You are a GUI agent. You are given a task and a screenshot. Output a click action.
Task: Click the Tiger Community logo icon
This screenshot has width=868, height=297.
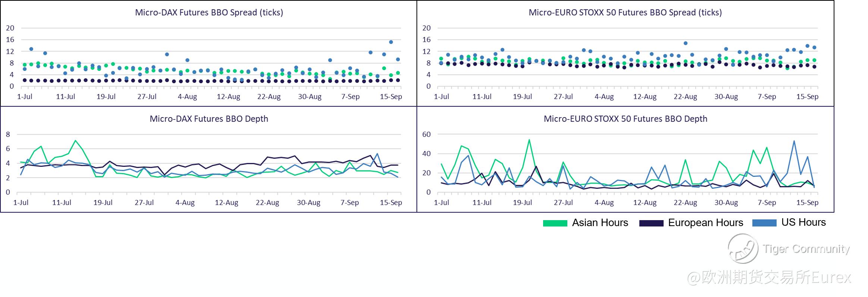pyautogui.click(x=742, y=248)
